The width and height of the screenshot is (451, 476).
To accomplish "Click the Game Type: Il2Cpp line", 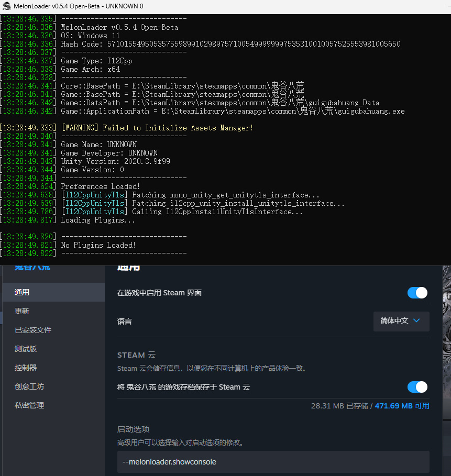I will [x=96, y=61].
